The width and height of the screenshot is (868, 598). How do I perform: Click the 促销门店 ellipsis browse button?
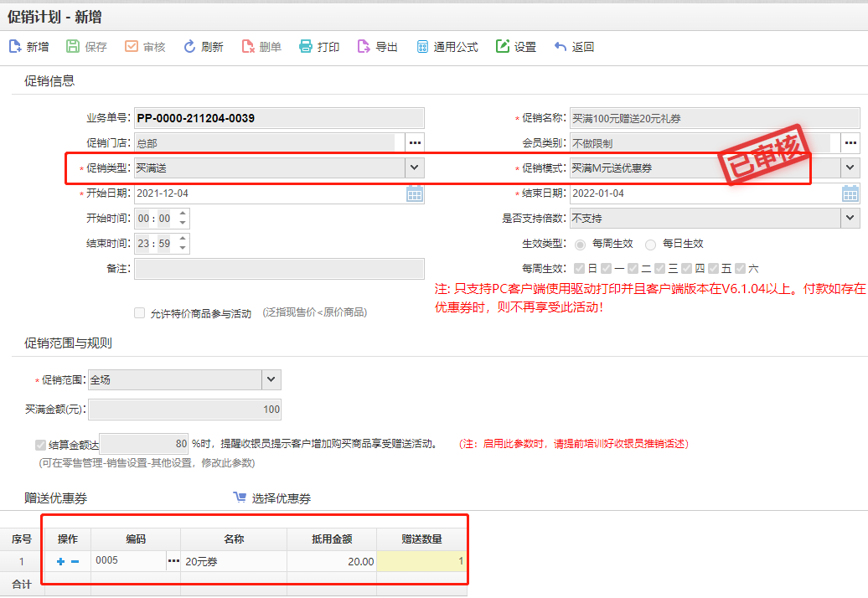click(415, 142)
